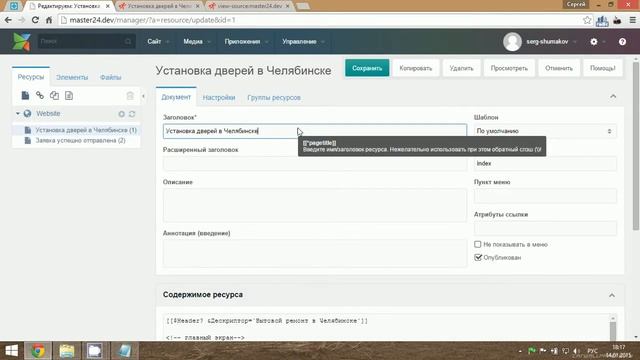Select 'Заявка успешно отправлена (2)' resource

80,140
